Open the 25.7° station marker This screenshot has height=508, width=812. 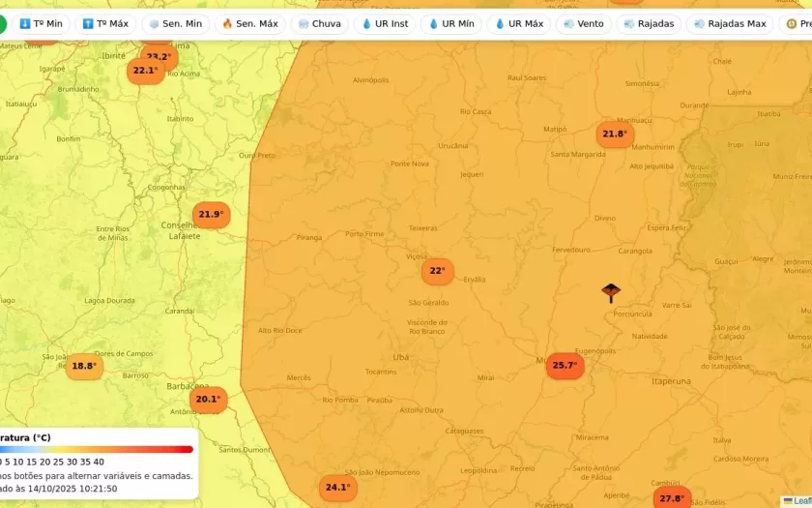click(x=564, y=366)
